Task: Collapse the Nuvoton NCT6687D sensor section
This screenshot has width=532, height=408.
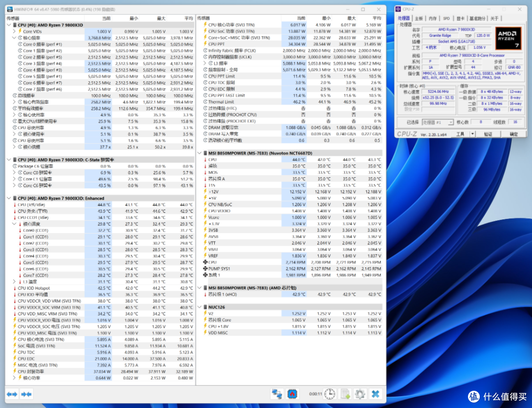Action: click(x=200, y=153)
